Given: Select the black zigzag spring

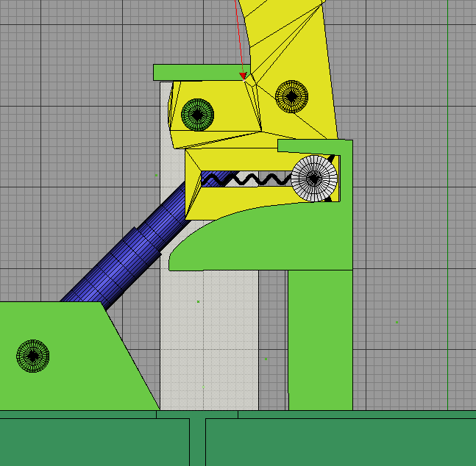Looking at the screenshot, I should click(246, 179).
